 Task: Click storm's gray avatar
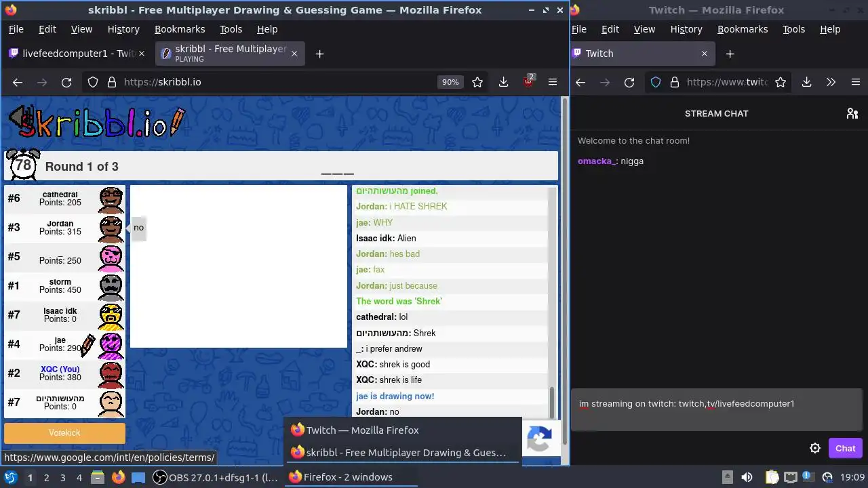click(x=111, y=287)
